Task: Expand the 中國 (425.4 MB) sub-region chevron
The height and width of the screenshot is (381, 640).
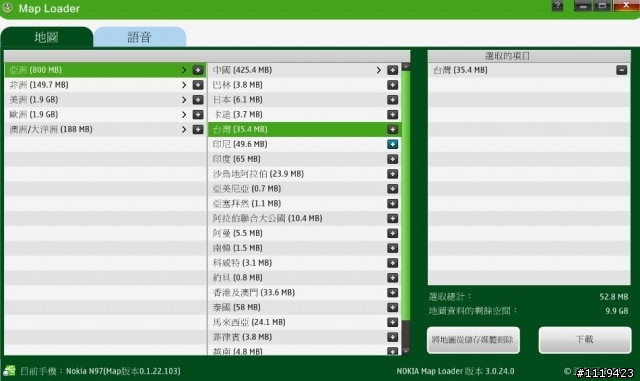Action: click(379, 70)
